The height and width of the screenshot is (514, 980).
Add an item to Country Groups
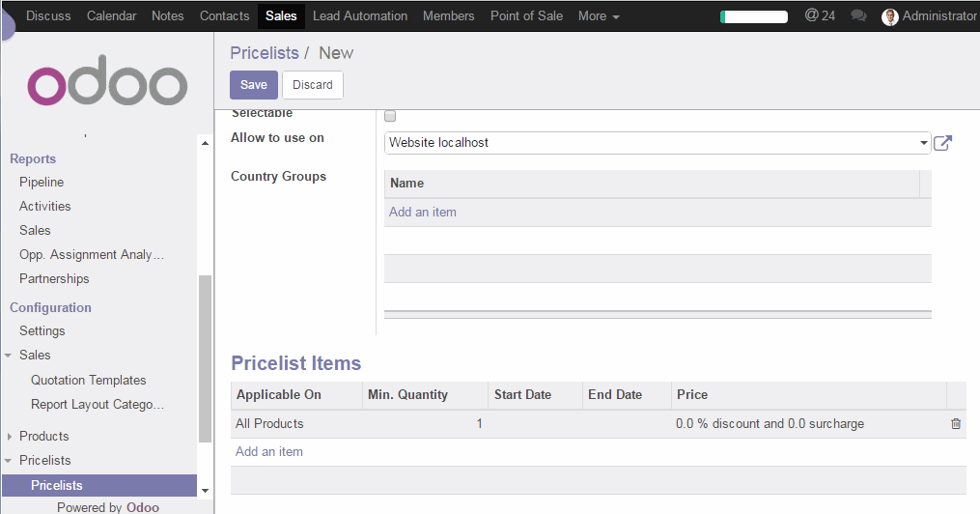422,212
